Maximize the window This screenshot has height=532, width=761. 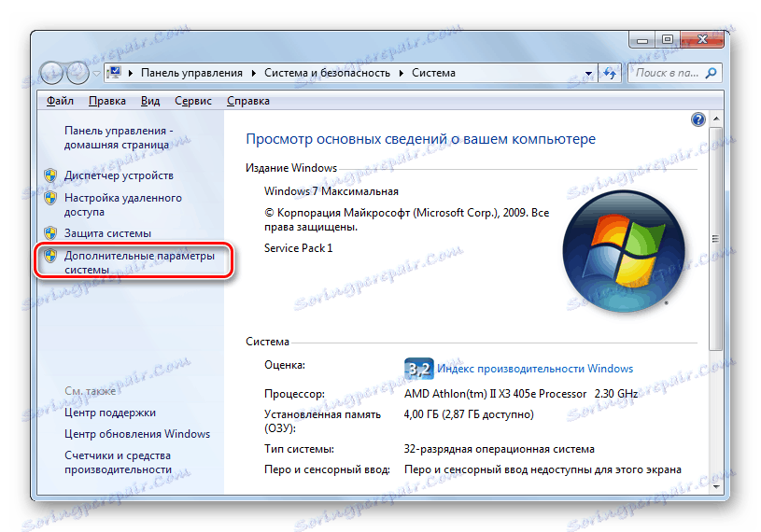tap(668, 40)
